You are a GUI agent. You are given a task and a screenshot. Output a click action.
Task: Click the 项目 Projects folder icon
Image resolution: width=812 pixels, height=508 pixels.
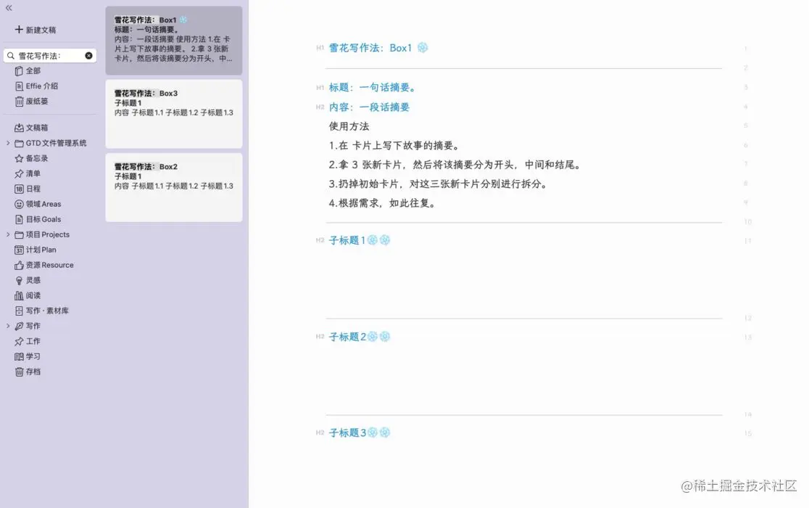click(19, 235)
